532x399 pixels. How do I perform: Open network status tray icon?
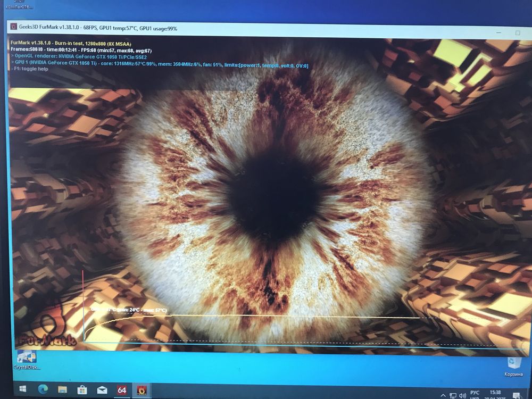453,396
